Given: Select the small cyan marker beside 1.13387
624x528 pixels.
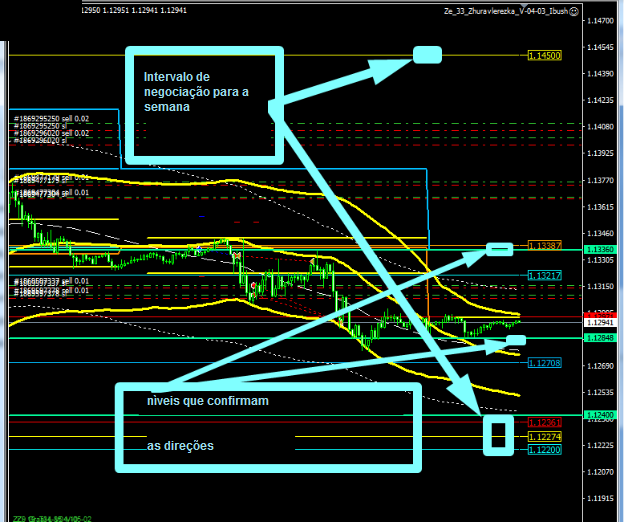Looking at the screenshot, I should tap(499, 247).
